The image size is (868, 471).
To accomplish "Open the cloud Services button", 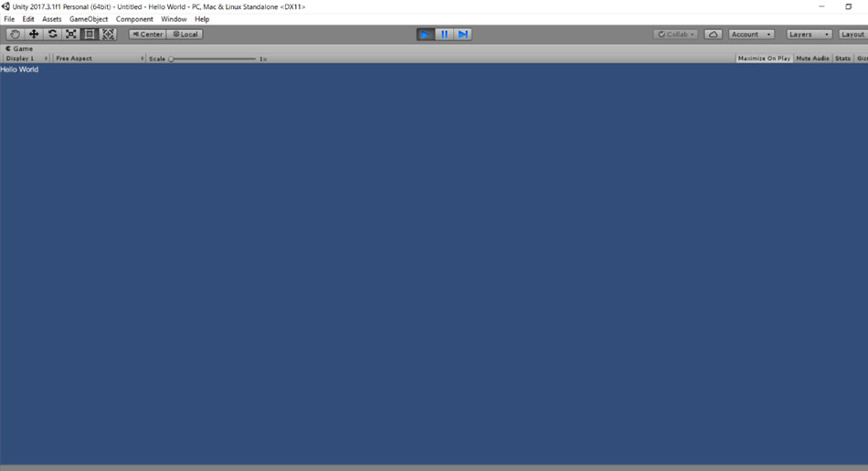I will pyautogui.click(x=713, y=35).
